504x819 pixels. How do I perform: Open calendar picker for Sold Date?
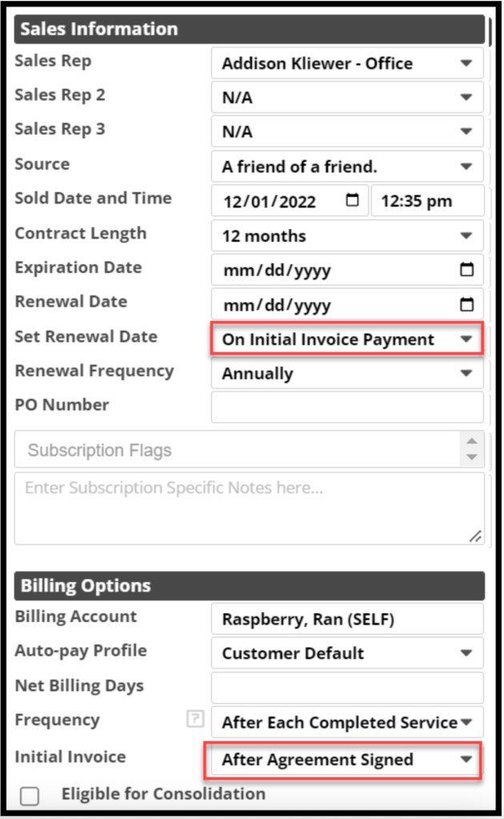point(352,201)
